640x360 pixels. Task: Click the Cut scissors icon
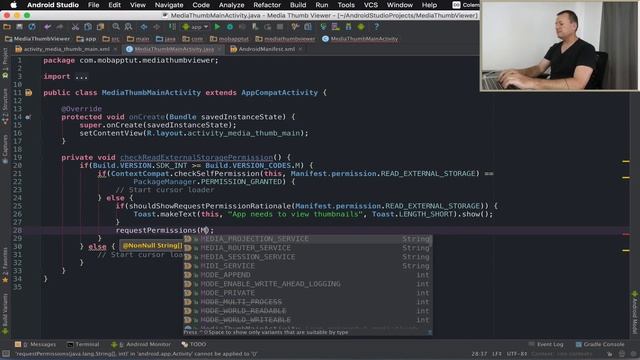75,27
